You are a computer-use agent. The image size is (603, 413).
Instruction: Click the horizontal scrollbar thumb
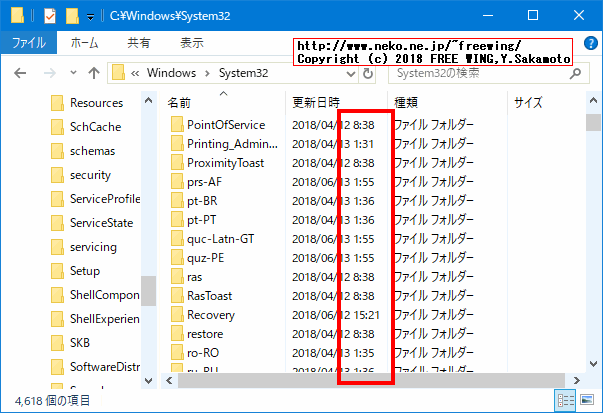(371, 380)
